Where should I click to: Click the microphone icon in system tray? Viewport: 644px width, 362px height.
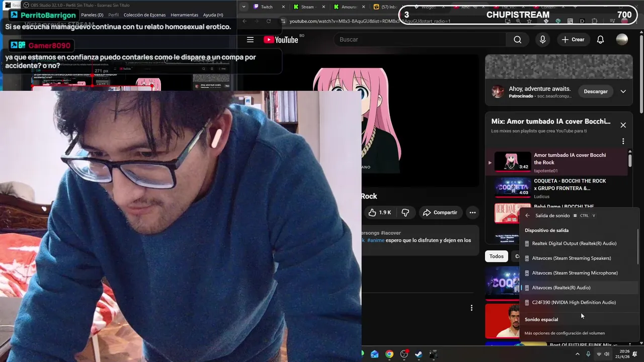point(588,354)
